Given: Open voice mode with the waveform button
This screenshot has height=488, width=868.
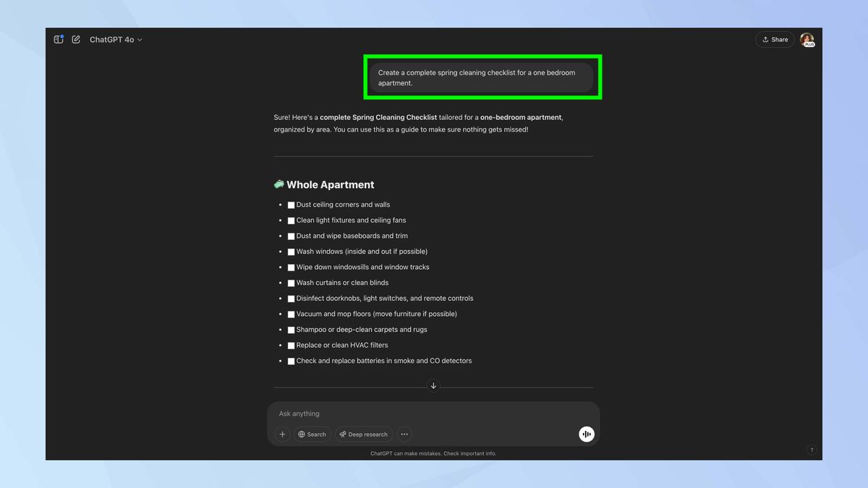Looking at the screenshot, I should coord(586,434).
